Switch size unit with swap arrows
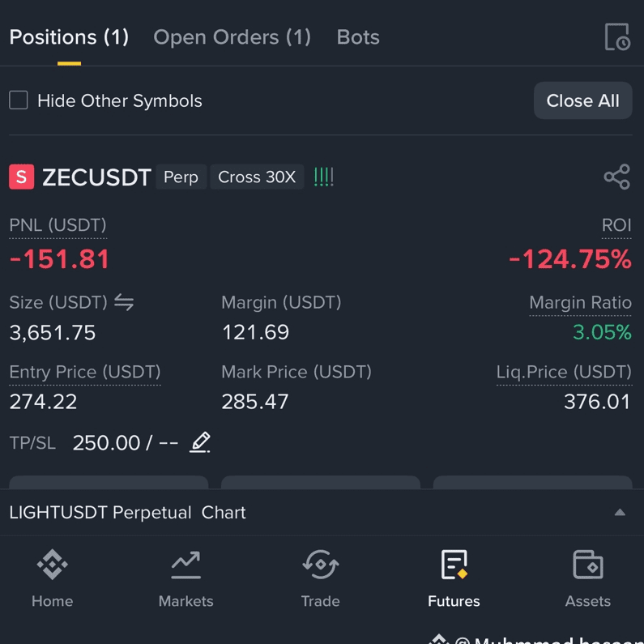The width and height of the screenshot is (644, 644). pyautogui.click(x=124, y=302)
